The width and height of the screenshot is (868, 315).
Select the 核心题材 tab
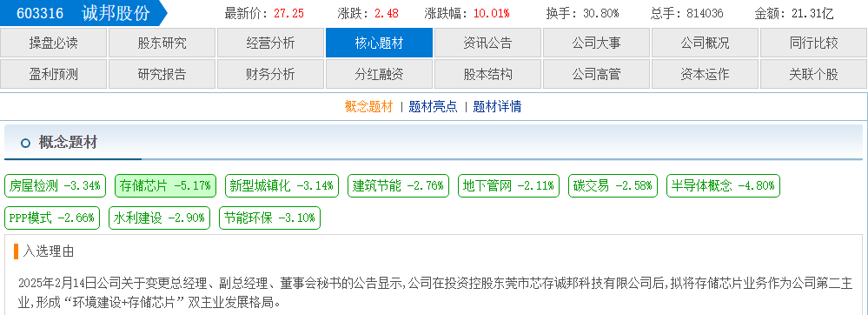[379, 43]
